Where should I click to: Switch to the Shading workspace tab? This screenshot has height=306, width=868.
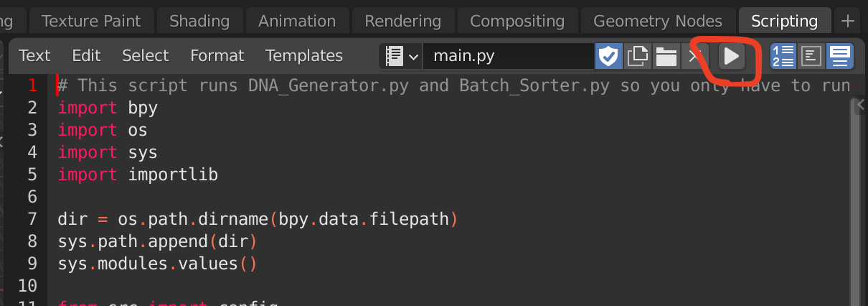pyautogui.click(x=199, y=21)
